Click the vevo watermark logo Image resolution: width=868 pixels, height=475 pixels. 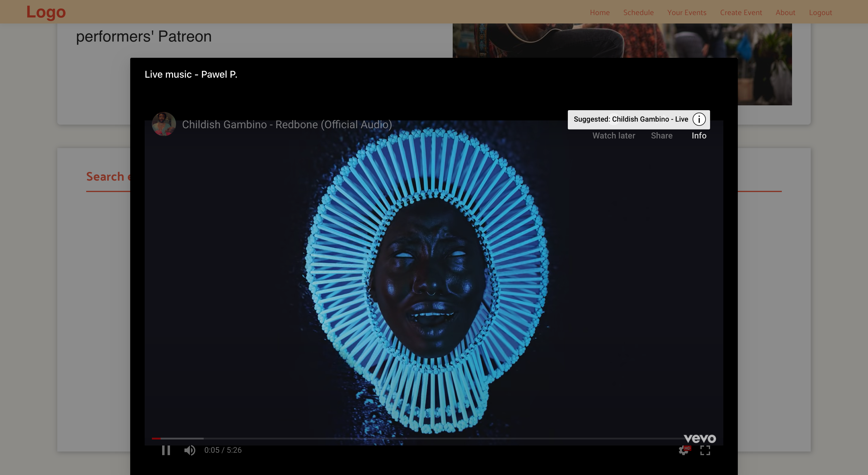pyautogui.click(x=700, y=438)
